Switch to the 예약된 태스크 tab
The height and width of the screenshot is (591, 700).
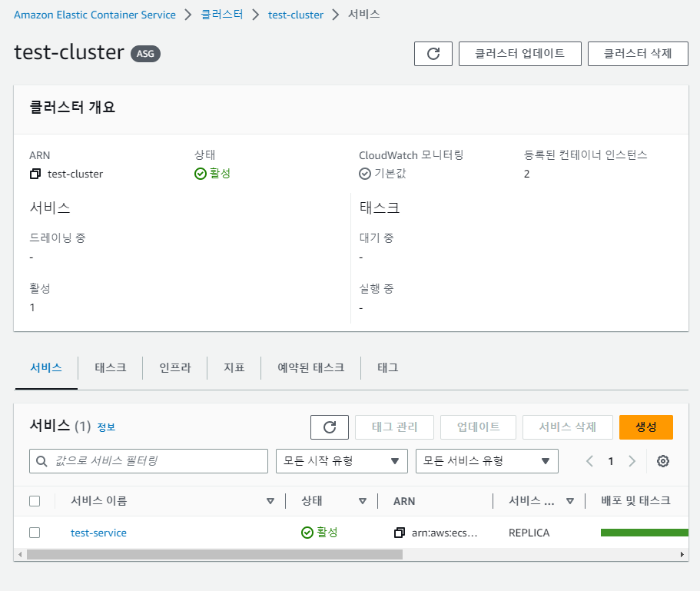click(x=310, y=368)
